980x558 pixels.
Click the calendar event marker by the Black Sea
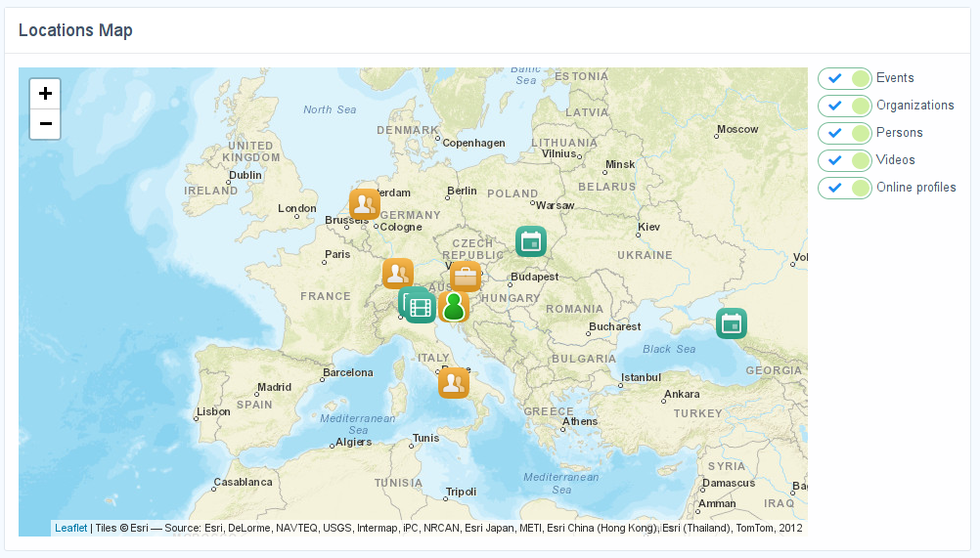[x=731, y=323]
